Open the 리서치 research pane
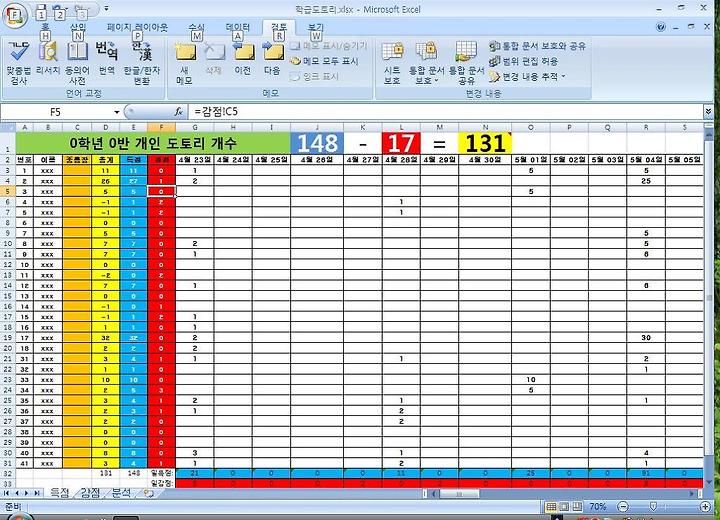 coord(48,58)
